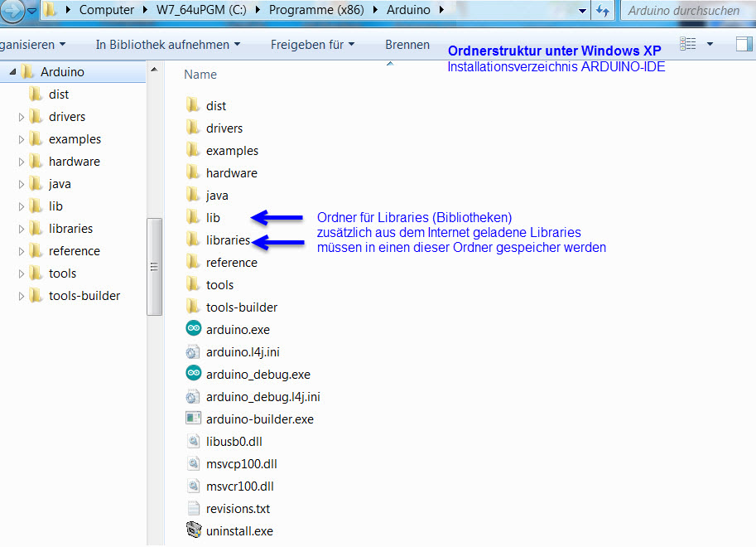The width and height of the screenshot is (756, 547).
Task: Click W7_64uPGM (C:) in the breadcrumb
Action: click(x=201, y=10)
